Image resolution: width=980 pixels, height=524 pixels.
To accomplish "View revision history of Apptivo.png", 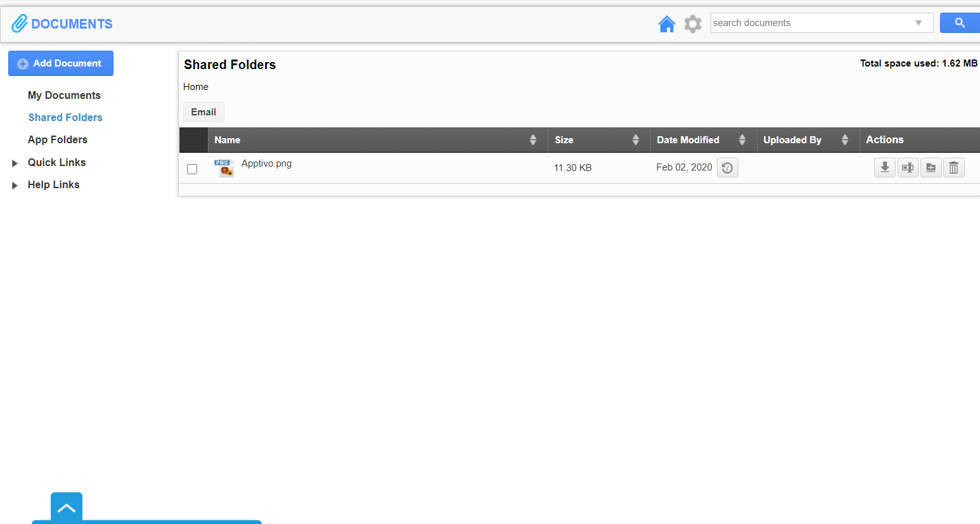I will (727, 167).
